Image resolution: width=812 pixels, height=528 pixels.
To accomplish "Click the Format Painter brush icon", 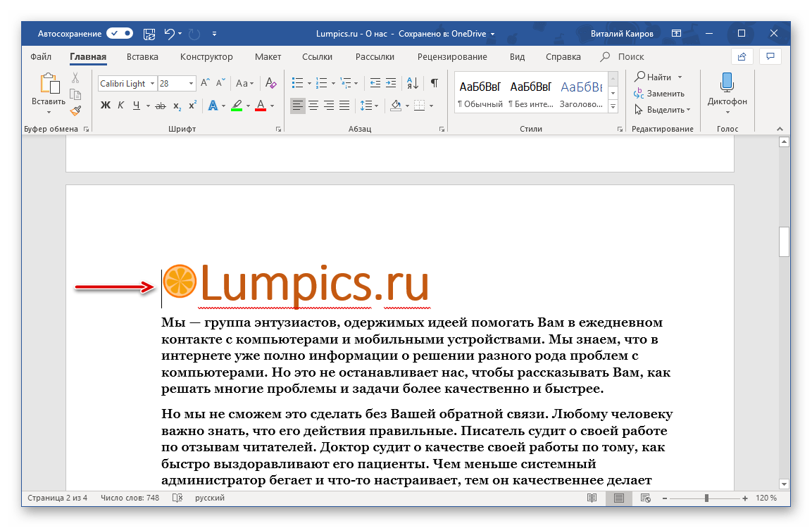I will coord(75,110).
